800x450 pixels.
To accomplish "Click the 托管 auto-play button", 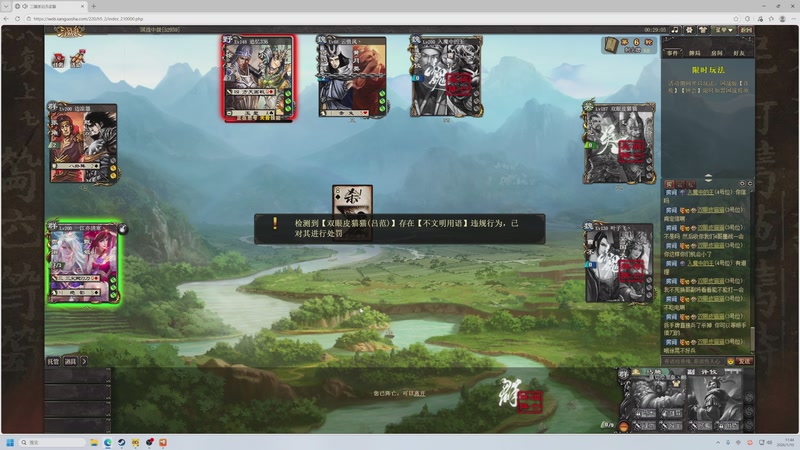I will [x=53, y=362].
